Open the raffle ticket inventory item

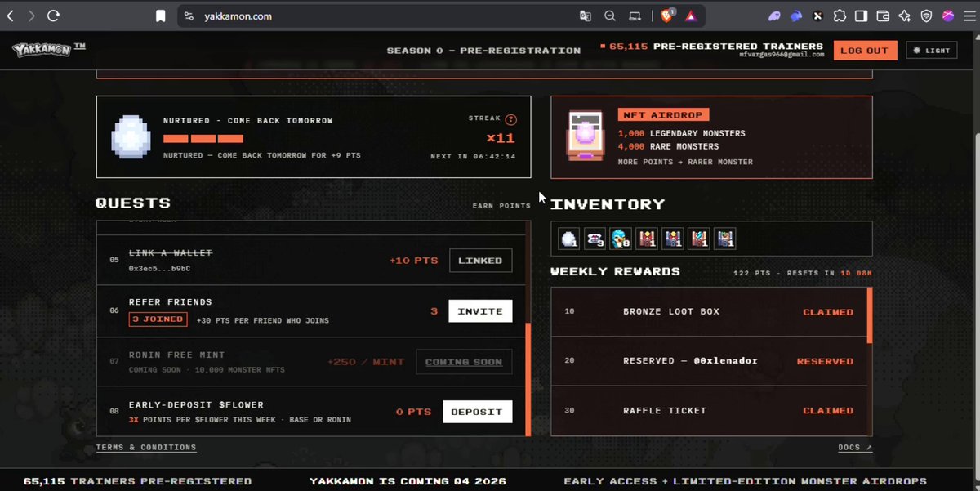pos(595,239)
